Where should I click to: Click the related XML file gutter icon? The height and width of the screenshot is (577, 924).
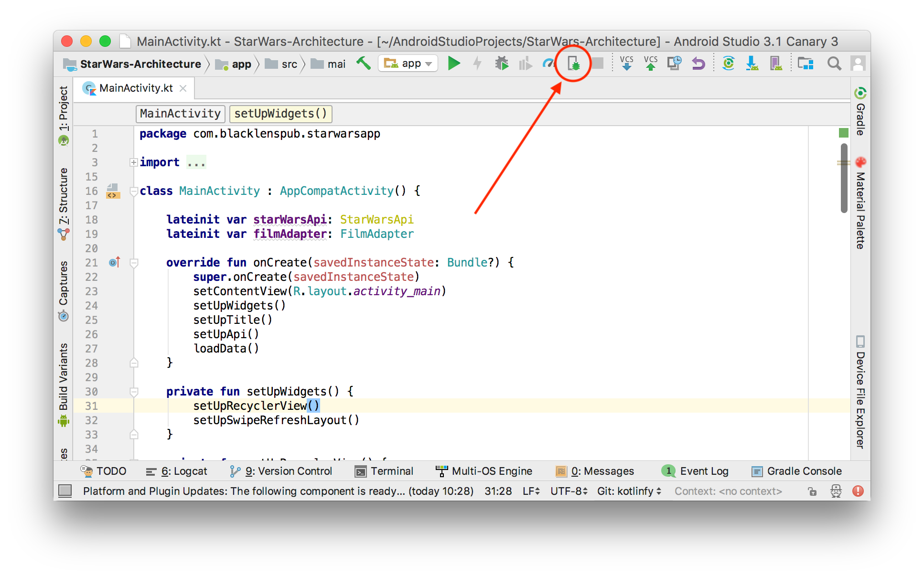pos(113,191)
